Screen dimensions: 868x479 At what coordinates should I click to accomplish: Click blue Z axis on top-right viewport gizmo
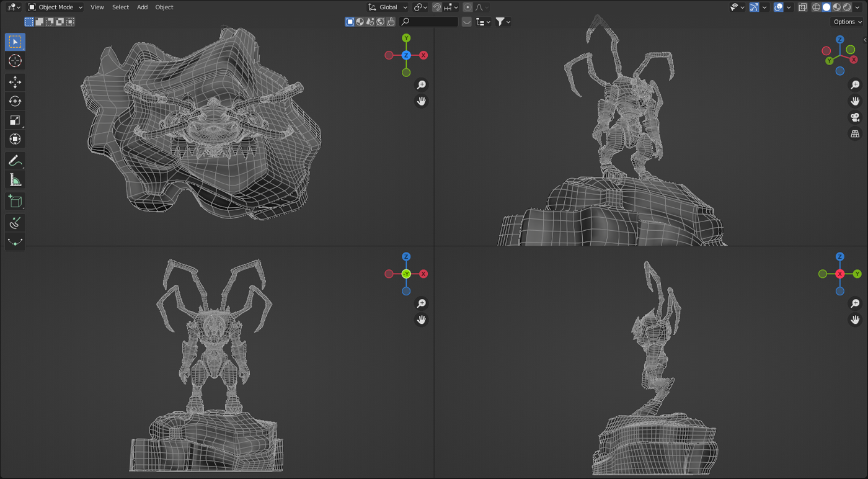click(839, 39)
